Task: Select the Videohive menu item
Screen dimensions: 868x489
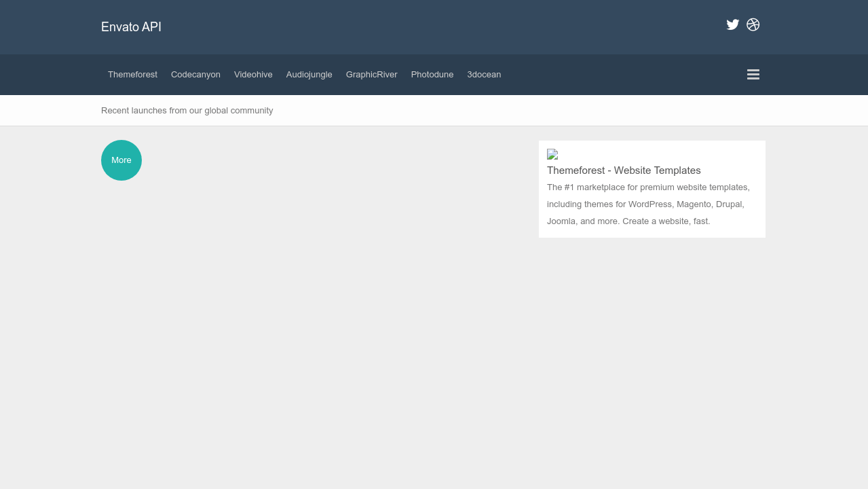Action: click(253, 75)
